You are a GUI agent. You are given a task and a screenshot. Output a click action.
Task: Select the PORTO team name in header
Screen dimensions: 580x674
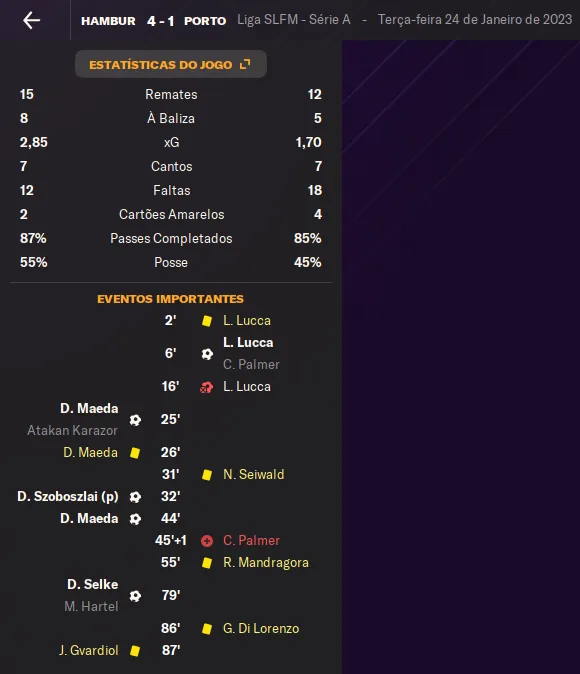click(x=205, y=21)
